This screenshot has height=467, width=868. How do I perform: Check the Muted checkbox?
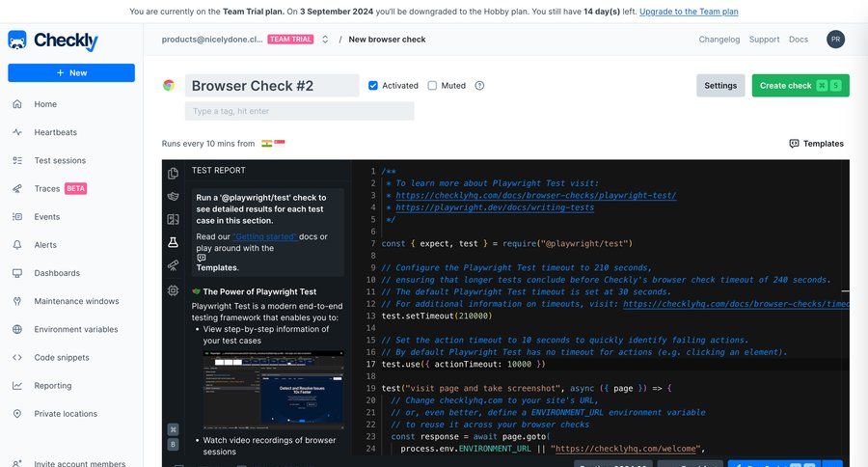pos(432,85)
